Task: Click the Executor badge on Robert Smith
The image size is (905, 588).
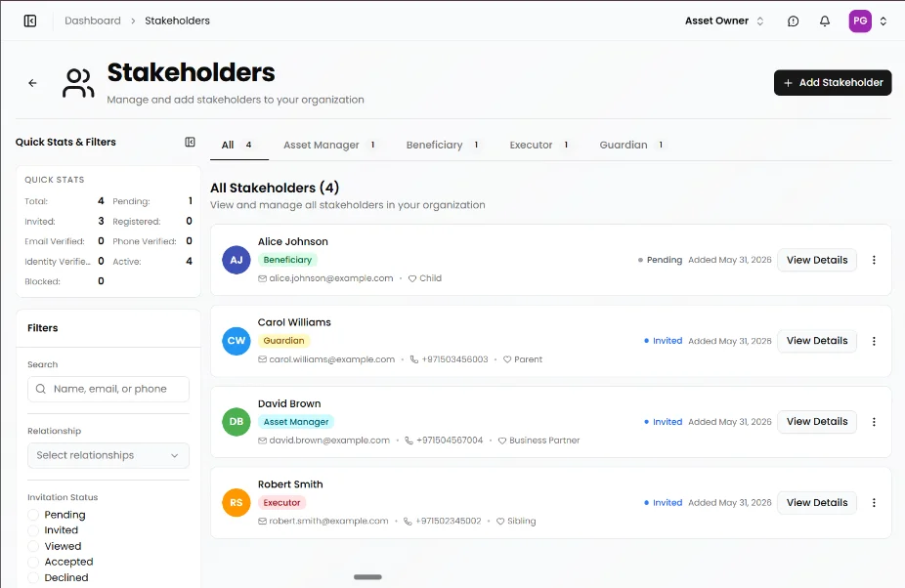Action: (281, 503)
